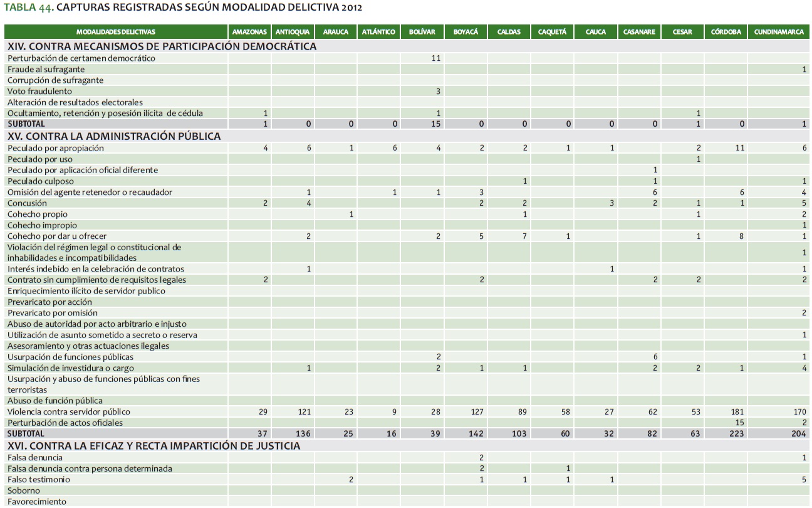
Task: Select the 'XV. Contra la Administración Pública' heading
Action: pos(114,136)
